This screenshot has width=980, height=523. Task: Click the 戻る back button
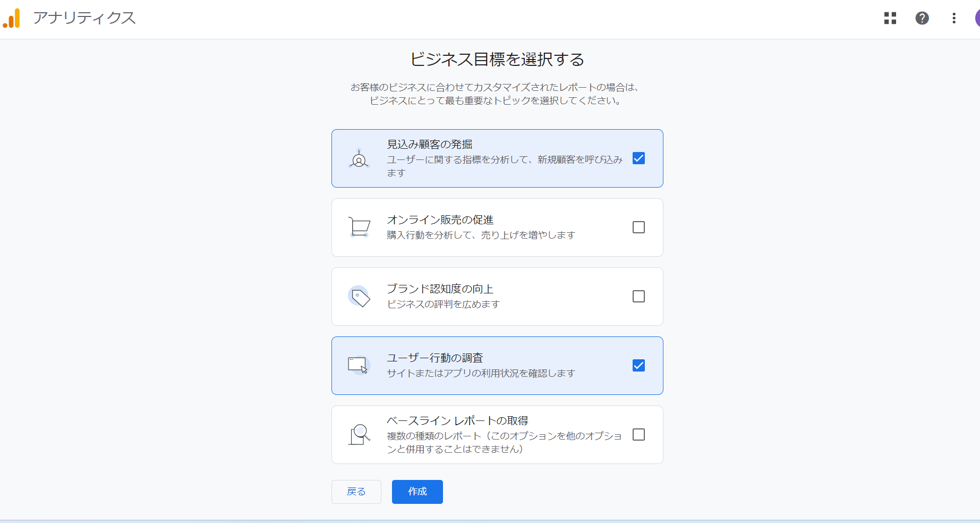[x=356, y=492]
